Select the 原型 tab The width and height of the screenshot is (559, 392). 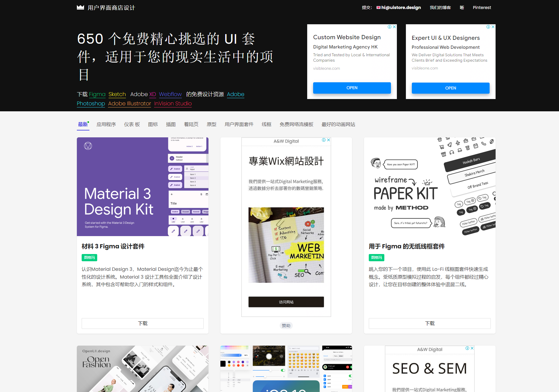click(x=211, y=124)
